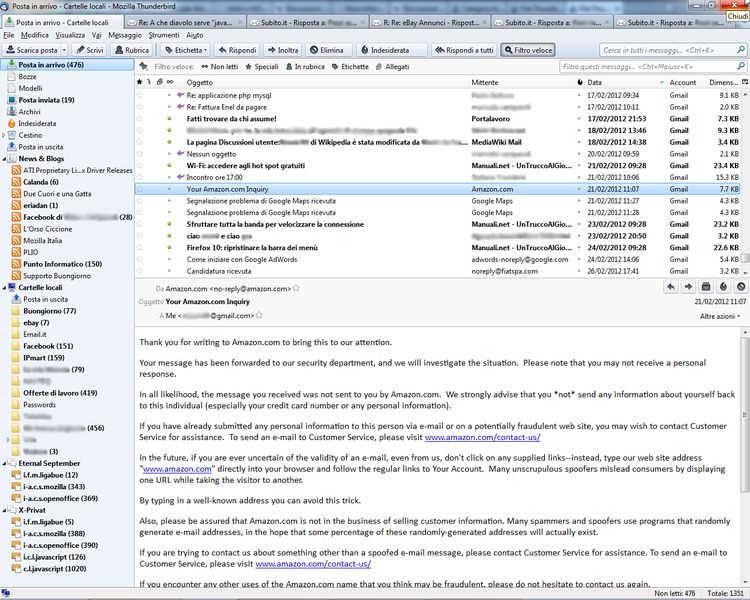Toggle the In rubrica quick filter
Viewport: 750px width, 600px height.
[305, 67]
